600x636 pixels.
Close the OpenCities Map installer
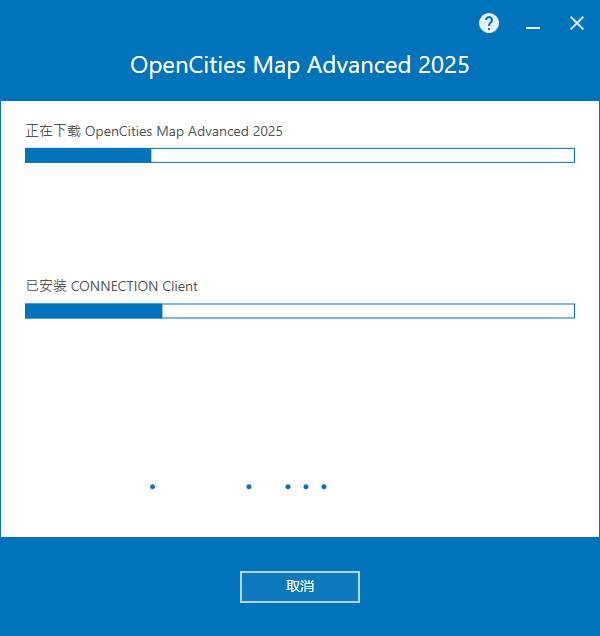click(576, 24)
